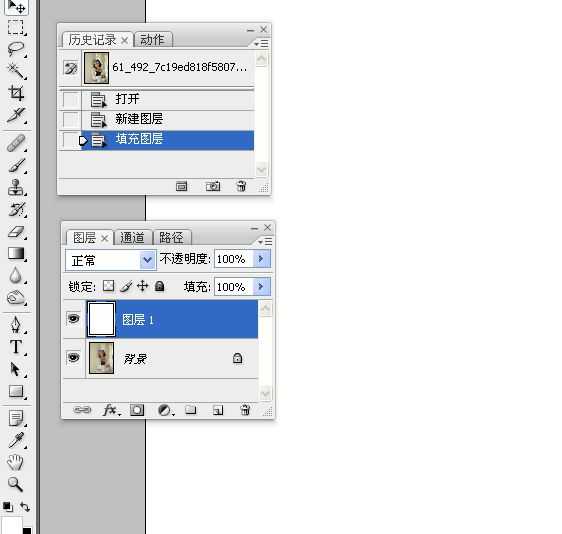
Task: Select the Clone Stamp tool
Action: pyautogui.click(x=16, y=187)
